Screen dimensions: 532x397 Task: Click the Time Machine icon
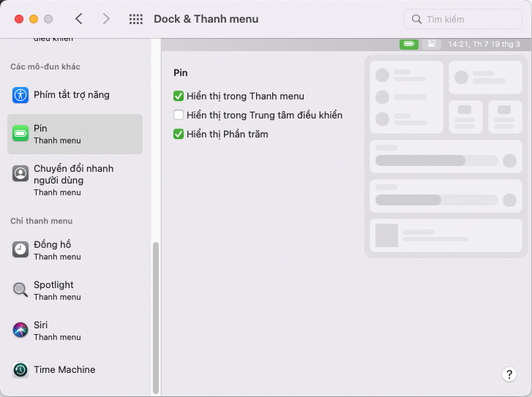pos(20,370)
